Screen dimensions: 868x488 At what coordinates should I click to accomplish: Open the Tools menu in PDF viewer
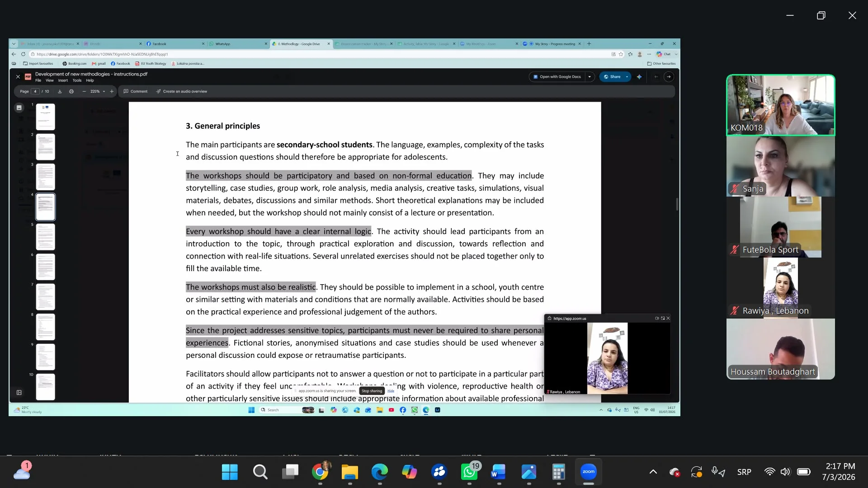point(77,80)
